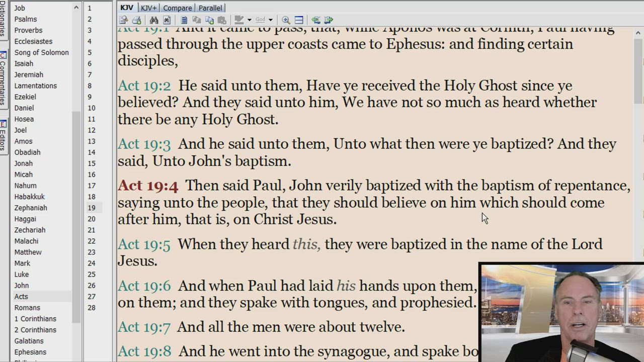The height and width of the screenshot is (362, 644).
Task: Click the printer icon to print
Action: tap(136, 20)
